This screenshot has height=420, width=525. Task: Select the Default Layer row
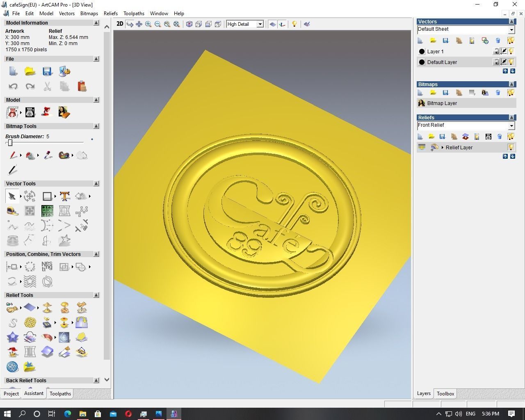point(466,62)
